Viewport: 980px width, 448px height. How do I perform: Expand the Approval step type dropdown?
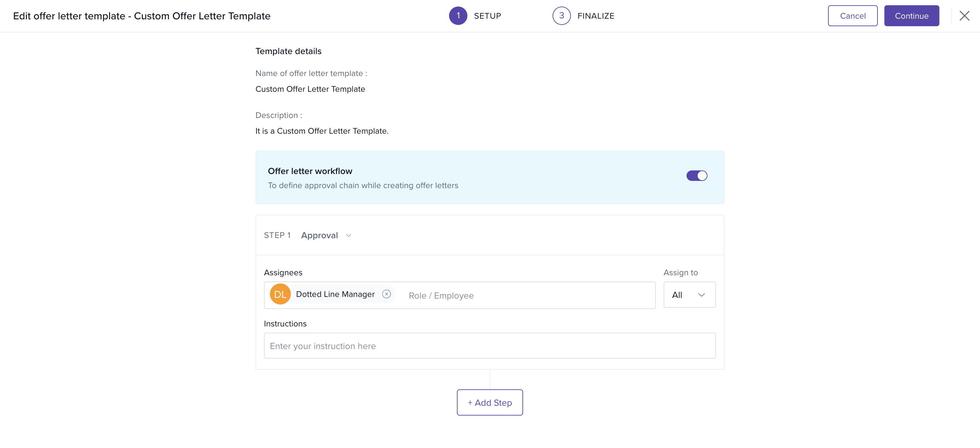pyautogui.click(x=320, y=235)
